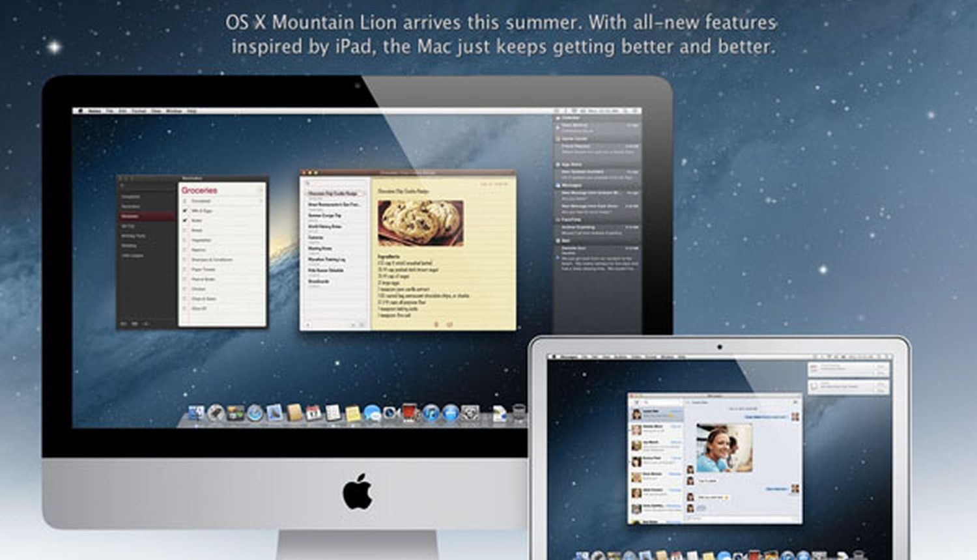Launch Launchpad rocket icon in iMac dock
Screen dimensions: 977x560
point(216,412)
